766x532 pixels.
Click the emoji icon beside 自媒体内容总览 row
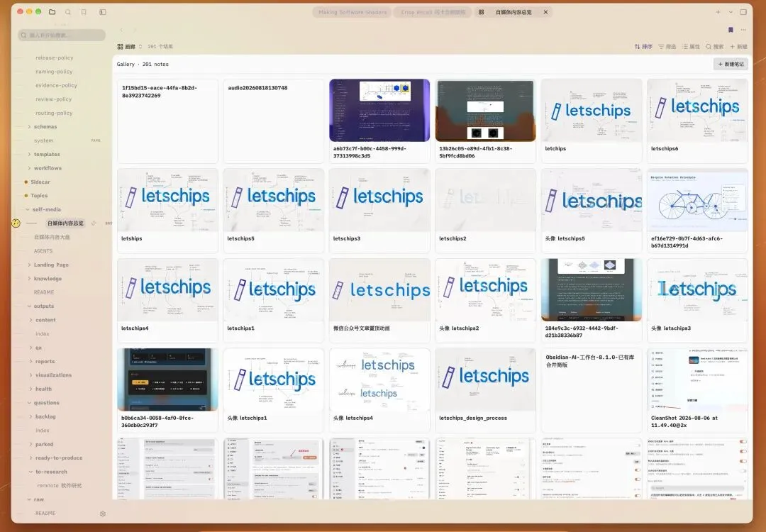click(16, 223)
